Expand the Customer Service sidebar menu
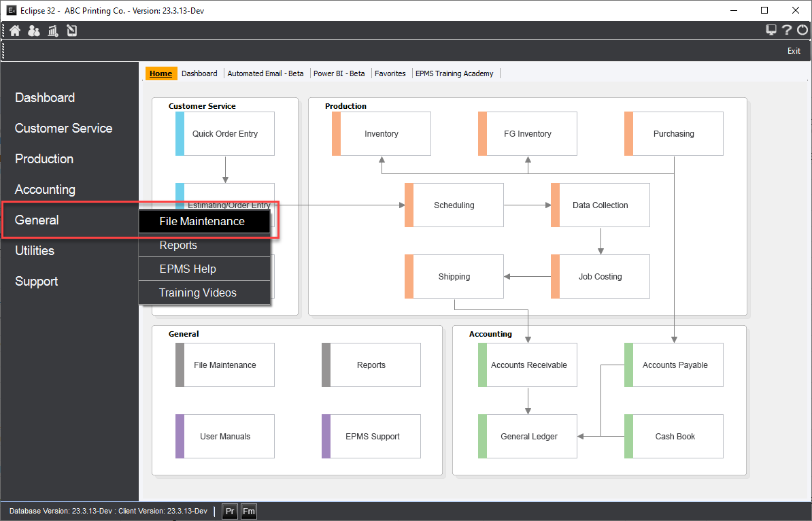 [64, 129]
